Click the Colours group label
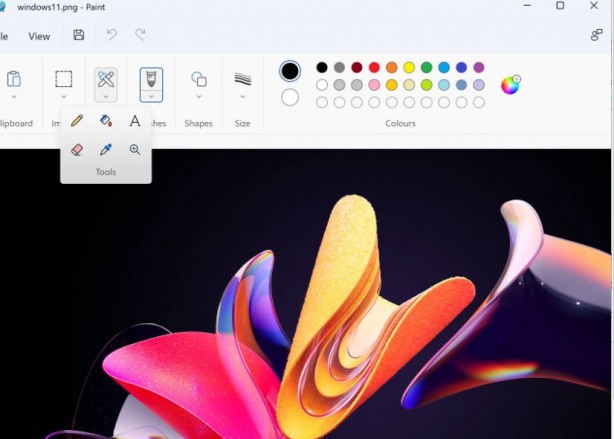 400,123
